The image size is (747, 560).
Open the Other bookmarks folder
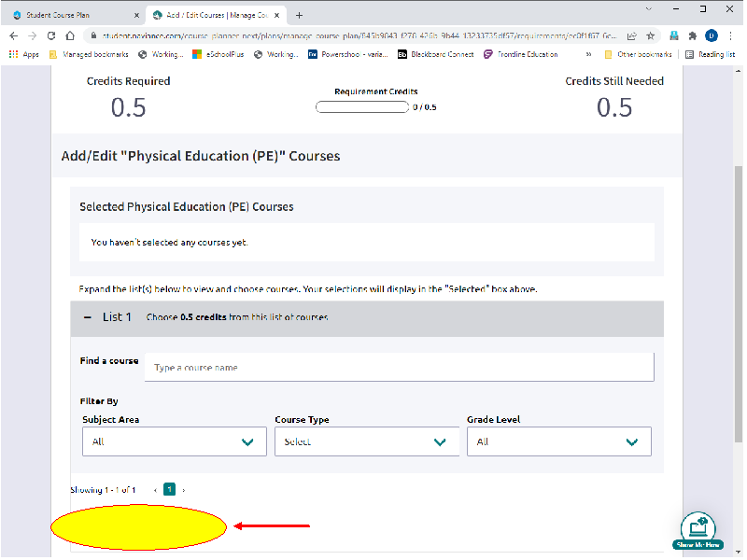(x=638, y=54)
